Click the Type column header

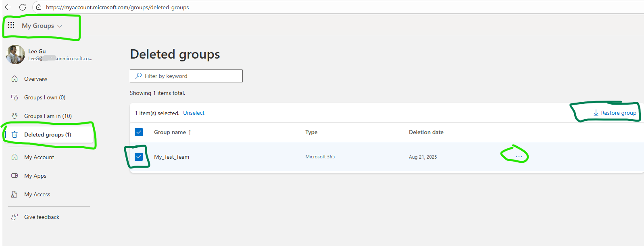(311, 132)
